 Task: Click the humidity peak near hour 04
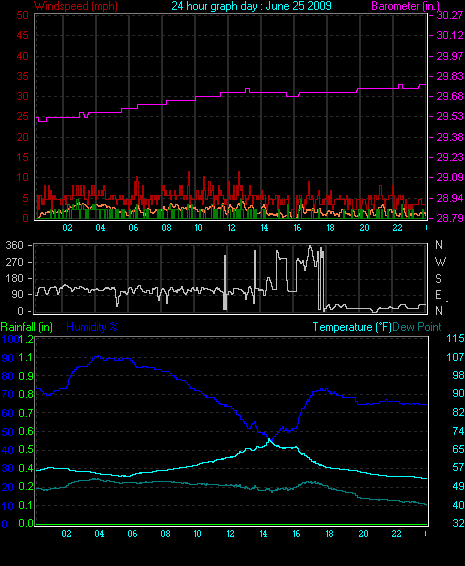click(x=97, y=356)
